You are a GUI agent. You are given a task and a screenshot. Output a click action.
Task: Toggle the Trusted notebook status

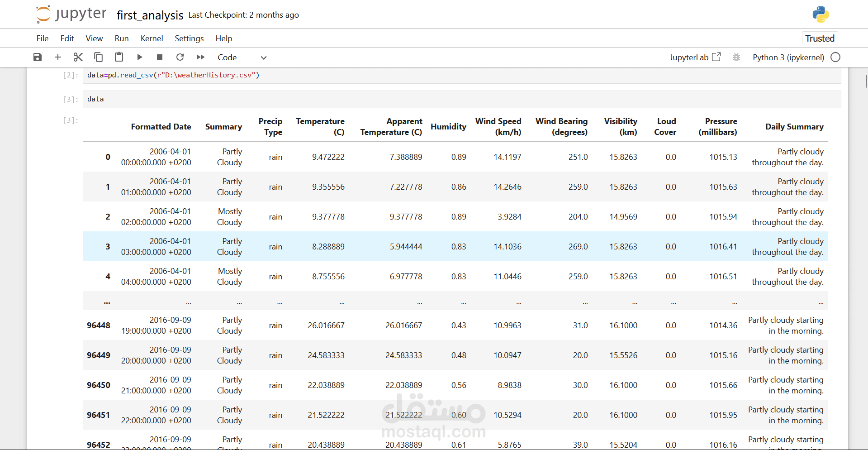[820, 38]
